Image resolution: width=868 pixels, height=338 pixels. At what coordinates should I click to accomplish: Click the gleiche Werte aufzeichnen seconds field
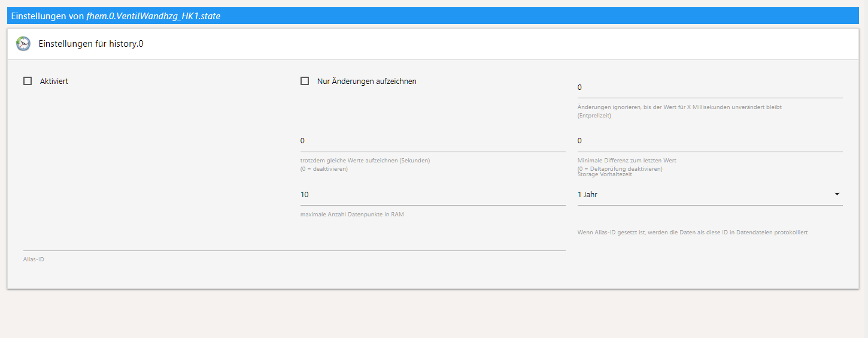tap(433, 141)
